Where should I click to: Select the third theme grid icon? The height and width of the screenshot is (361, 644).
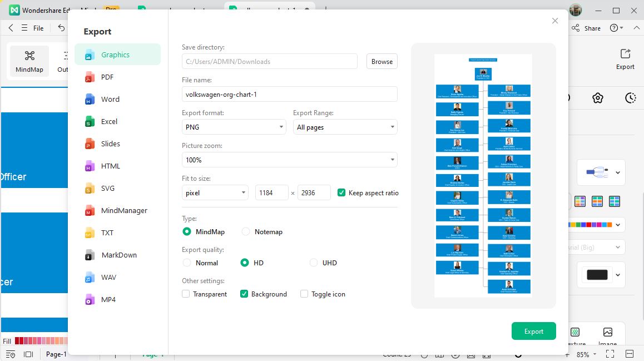tap(615, 201)
